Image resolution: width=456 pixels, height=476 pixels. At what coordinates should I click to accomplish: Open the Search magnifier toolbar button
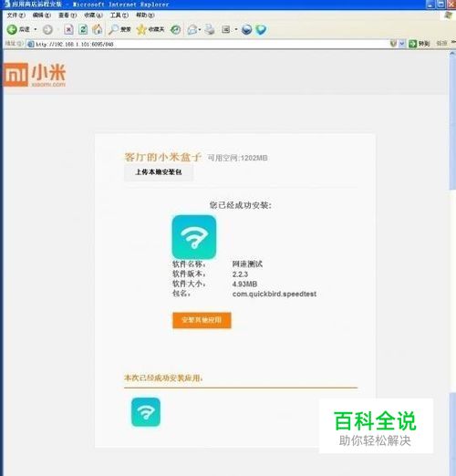[x=119, y=29]
